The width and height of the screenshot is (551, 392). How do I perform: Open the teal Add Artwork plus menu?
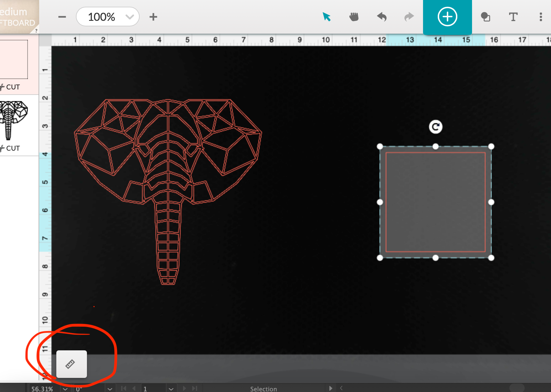pos(447,17)
